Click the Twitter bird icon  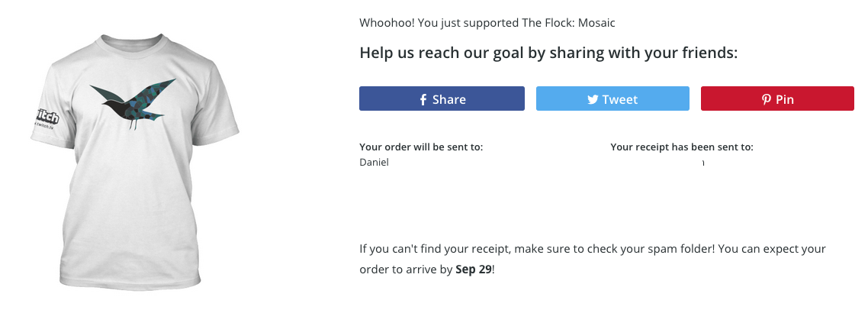593,99
